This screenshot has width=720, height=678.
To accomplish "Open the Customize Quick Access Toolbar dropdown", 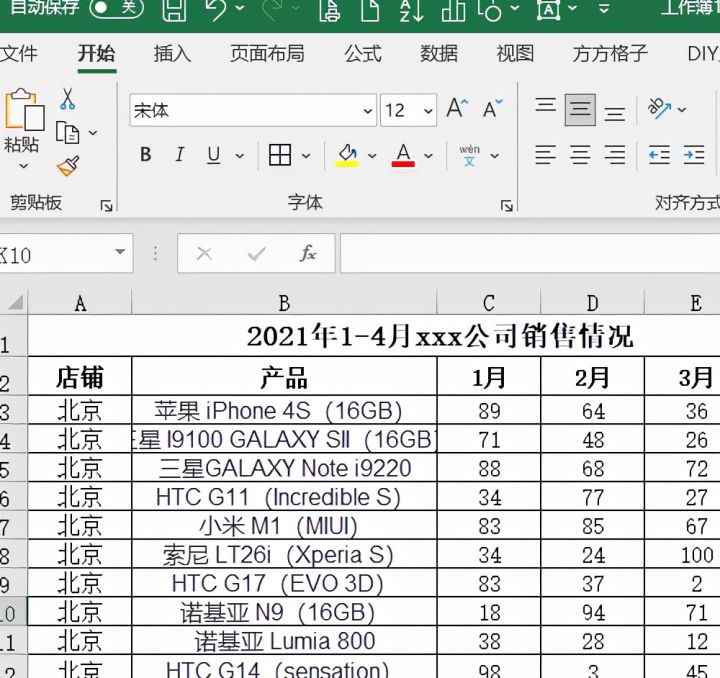I will click(604, 8).
